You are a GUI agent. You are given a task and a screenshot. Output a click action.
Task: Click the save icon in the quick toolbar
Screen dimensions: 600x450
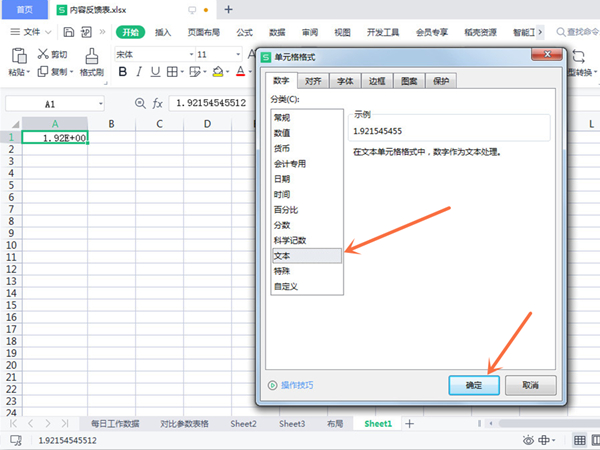[68, 32]
